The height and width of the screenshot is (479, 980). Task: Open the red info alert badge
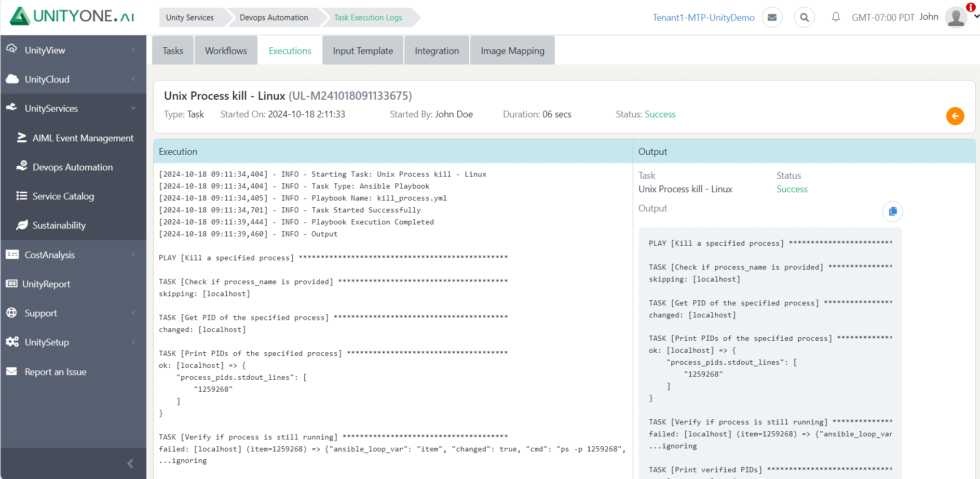(x=971, y=7)
